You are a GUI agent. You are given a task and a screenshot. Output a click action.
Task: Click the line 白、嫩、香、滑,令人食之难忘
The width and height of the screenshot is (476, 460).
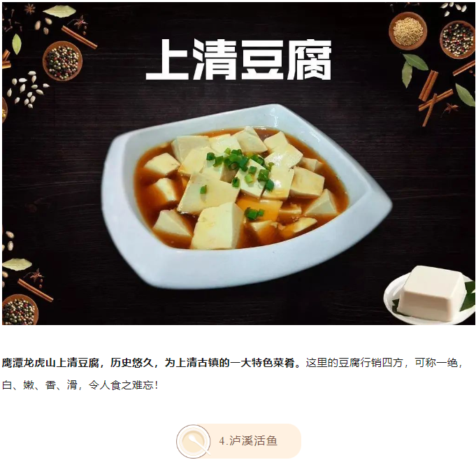tap(80, 385)
